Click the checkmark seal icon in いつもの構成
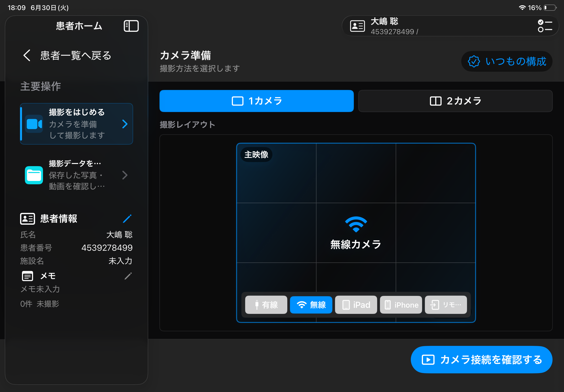Screen dimensions: 564x392 click(x=474, y=61)
